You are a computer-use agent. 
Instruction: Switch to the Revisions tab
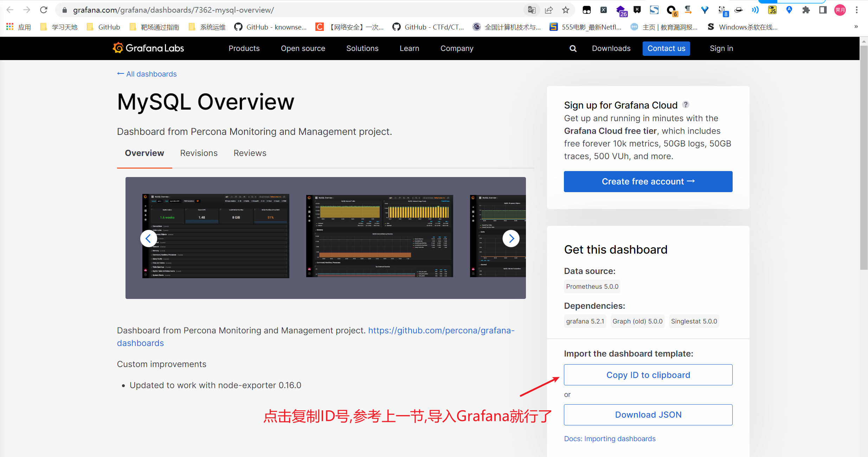click(x=199, y=153)
